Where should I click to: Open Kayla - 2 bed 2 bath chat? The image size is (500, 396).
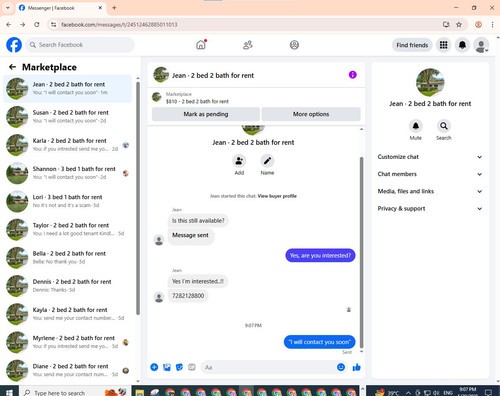click(68, 314)
